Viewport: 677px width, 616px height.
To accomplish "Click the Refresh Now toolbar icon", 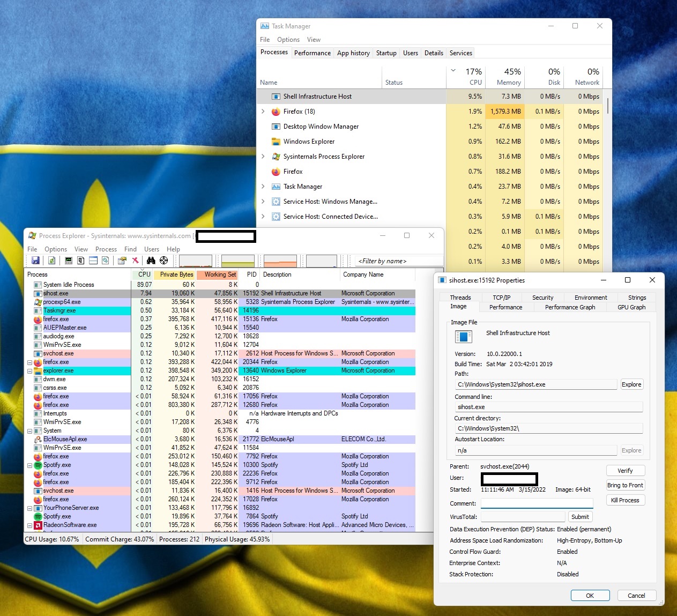I will pos(52,261).
